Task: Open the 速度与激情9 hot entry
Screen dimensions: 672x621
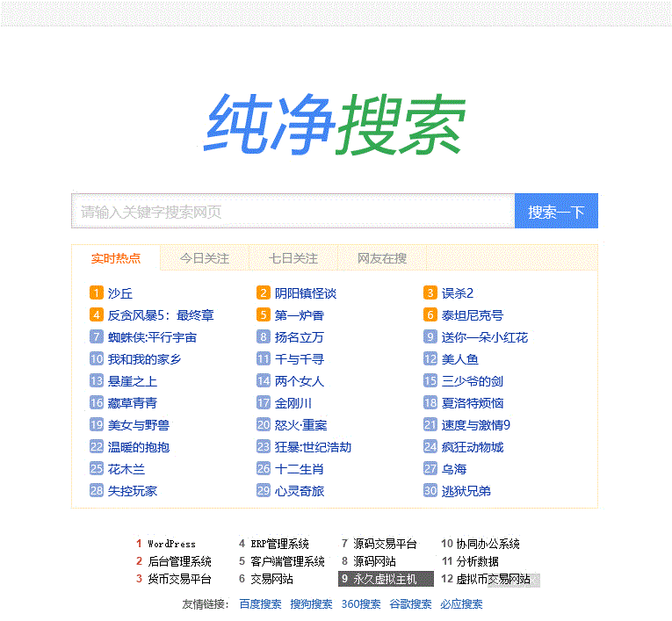Action: tap(476, 425)
